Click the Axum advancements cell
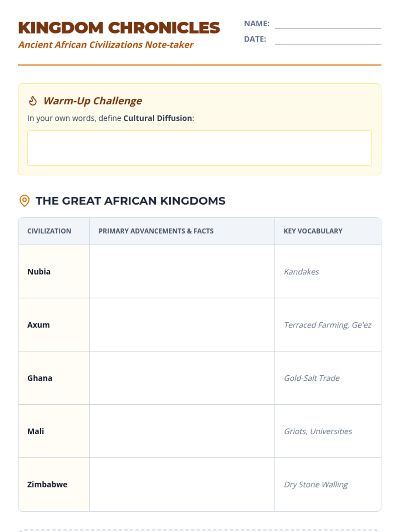 182,325
